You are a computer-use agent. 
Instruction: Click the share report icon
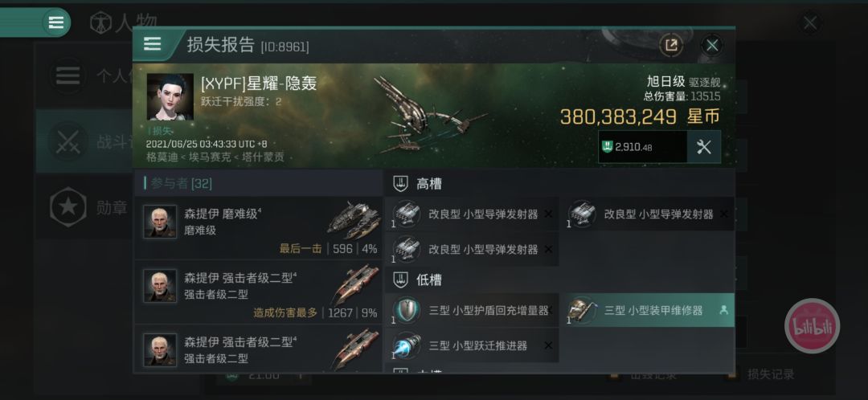(671, 45)
